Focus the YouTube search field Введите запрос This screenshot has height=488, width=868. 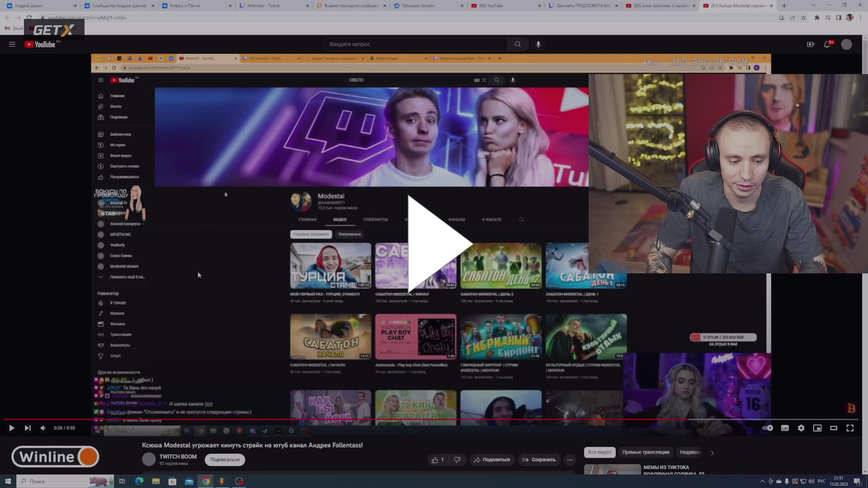[416, 44]
